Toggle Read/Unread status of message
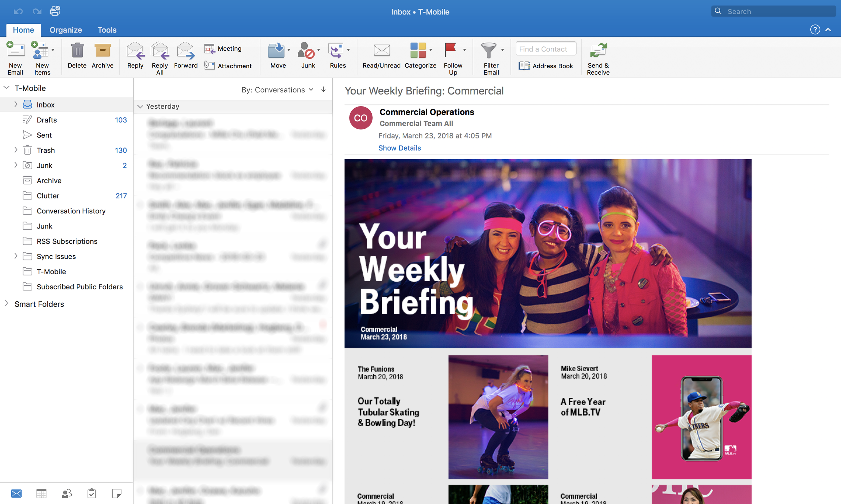 (381, 51)
